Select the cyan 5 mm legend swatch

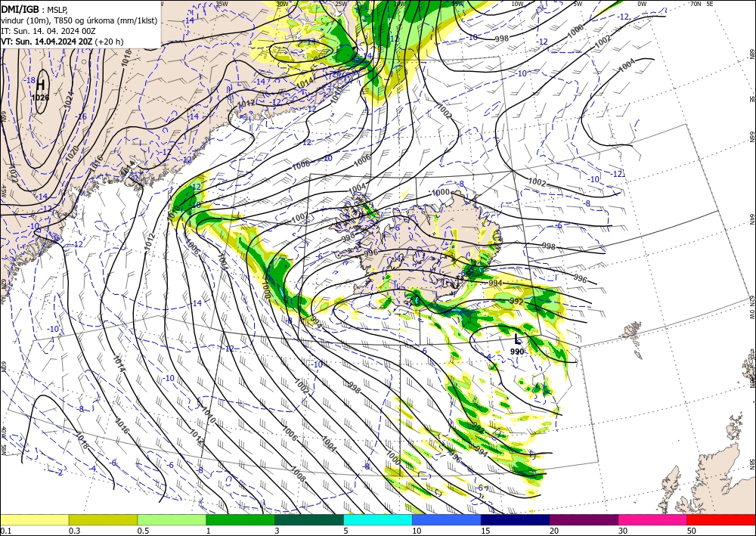pyautogui.click(x=378, y=519)
